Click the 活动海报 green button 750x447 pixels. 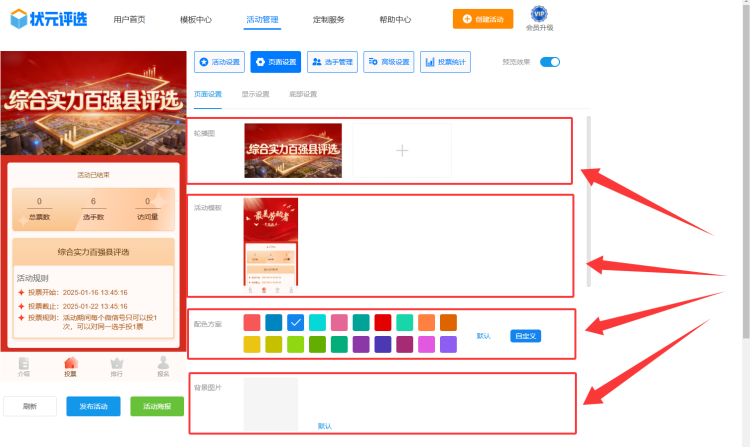tap(157, 406)
